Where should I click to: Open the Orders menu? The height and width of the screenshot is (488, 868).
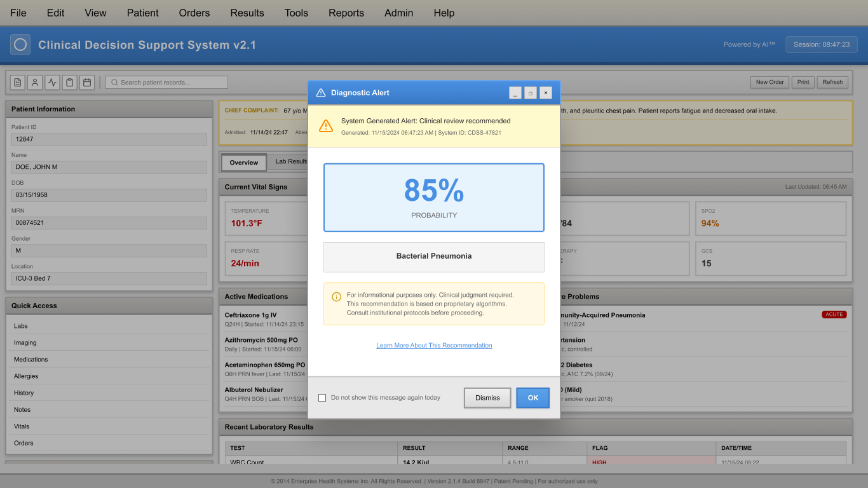point(194,13)
